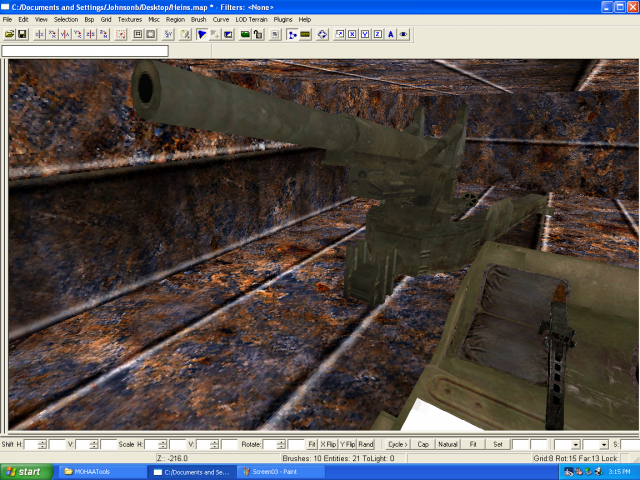Screen dimensions: 640x480
Task: Click the X Flip button
Action: 328,444
